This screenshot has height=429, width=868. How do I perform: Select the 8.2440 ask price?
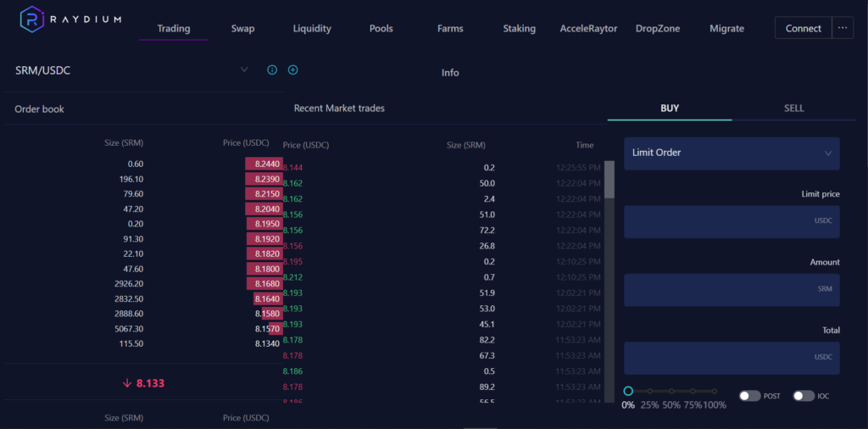pyautogui.click(x=267, y=164)
